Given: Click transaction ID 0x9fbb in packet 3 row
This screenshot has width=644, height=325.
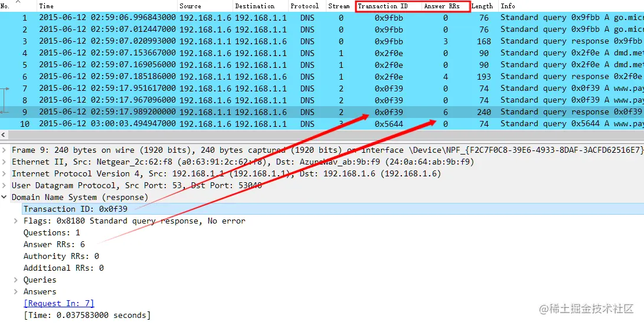Looking at the screenshot, I should 389,41.
